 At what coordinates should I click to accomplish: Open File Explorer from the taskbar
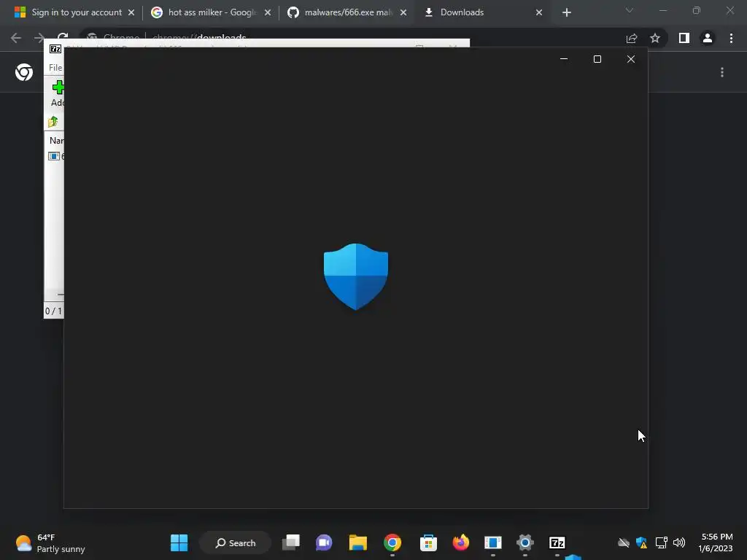coord(357,542)
